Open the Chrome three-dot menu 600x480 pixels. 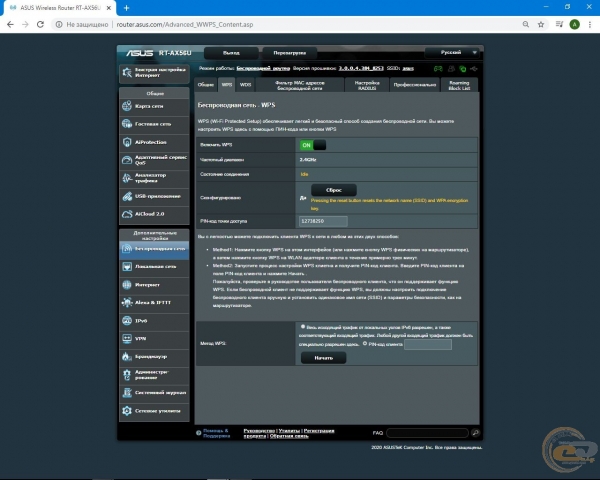[590, 24]
